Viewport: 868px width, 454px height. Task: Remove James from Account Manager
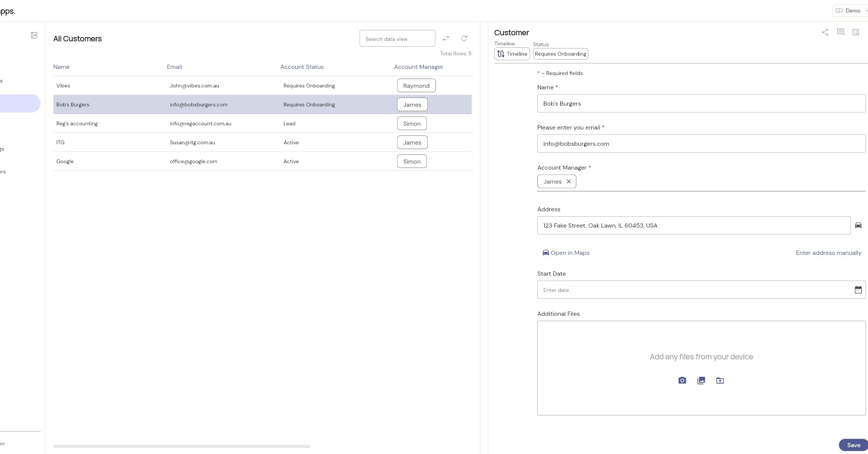pos(569,182)
